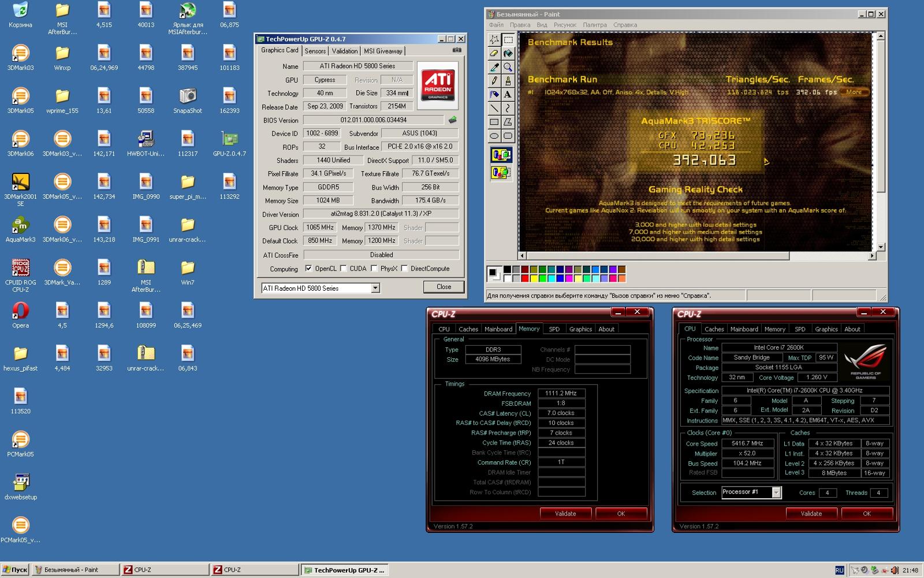Open the Caches tab in CPU-Z Memory window
Screen dimensions: 924x578
click(x=468, y=329)
